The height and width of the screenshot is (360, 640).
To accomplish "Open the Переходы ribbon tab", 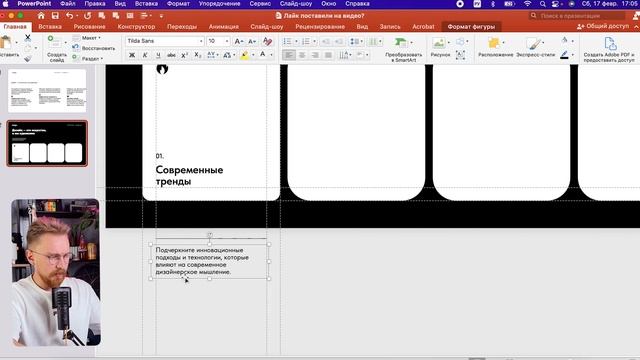I will (182, 27).
